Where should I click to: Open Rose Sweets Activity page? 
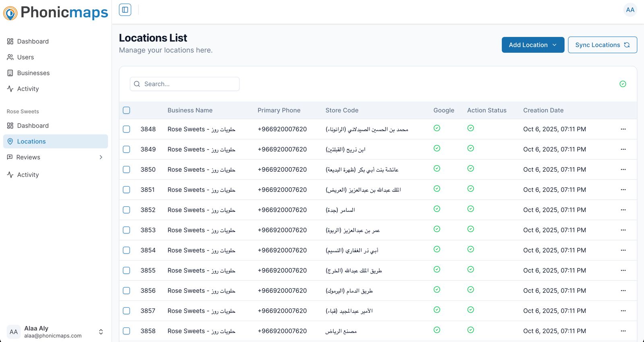click(28, 175)
